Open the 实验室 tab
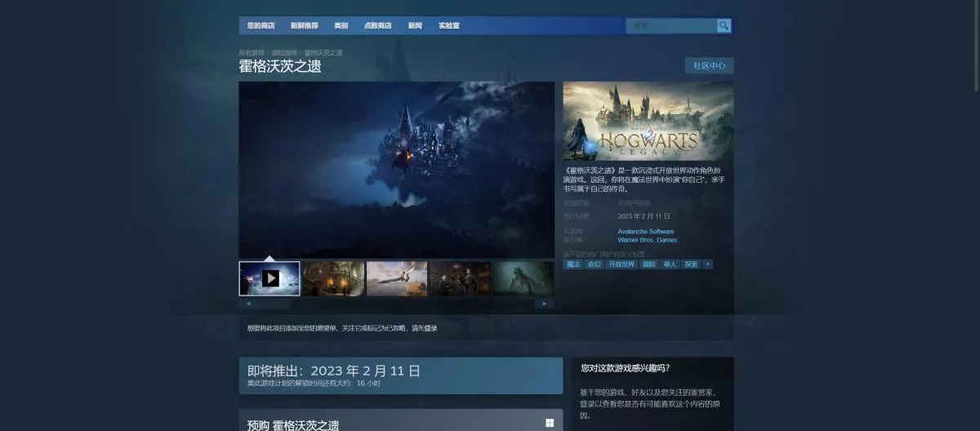 (448, 26)
